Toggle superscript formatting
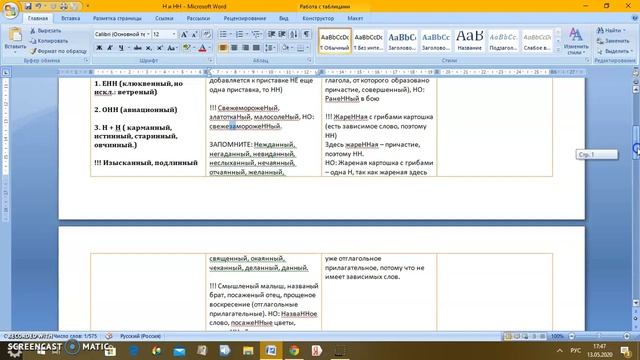The height and width of the screenshot is (360, 640). click(x=160, y=48)
